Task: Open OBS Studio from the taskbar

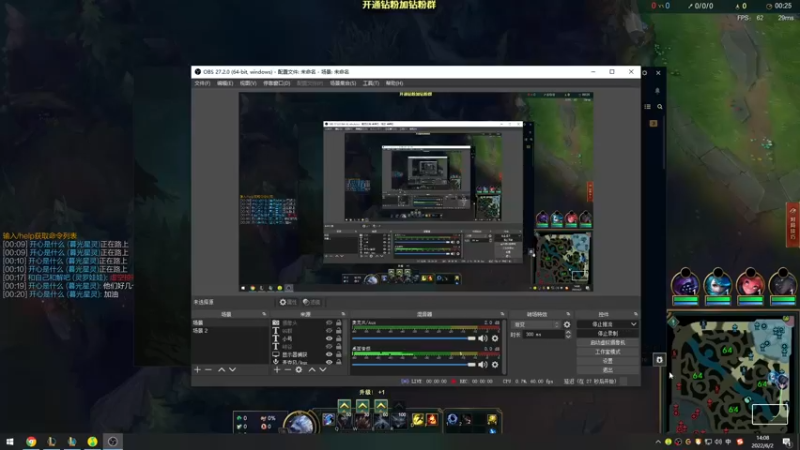Action: pyautogui.click(x=113, y=441)
